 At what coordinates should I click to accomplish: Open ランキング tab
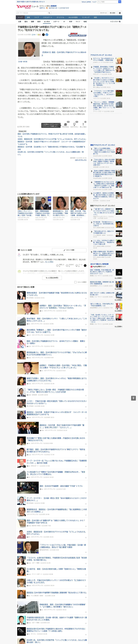click(x=86, y=17)
